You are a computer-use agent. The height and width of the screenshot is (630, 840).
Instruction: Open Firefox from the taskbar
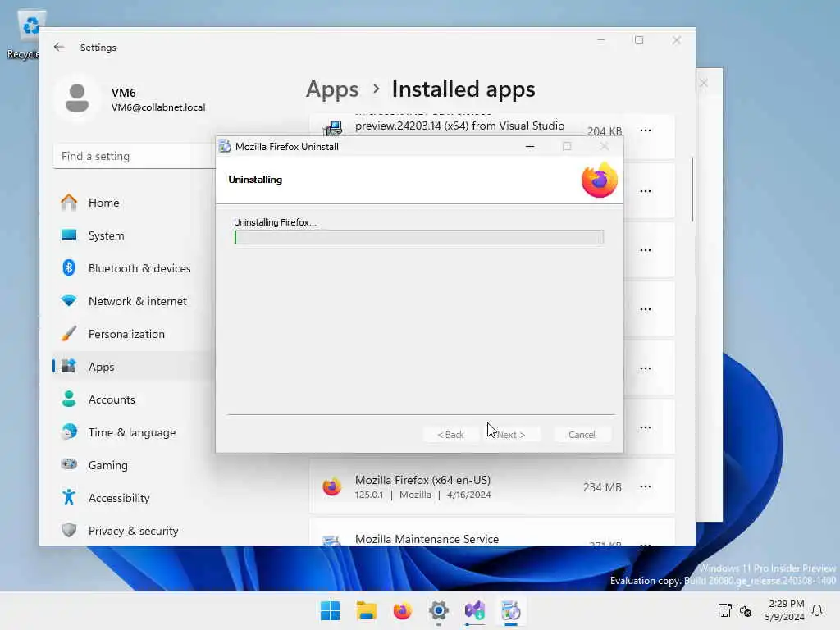[x=402, y=610]
